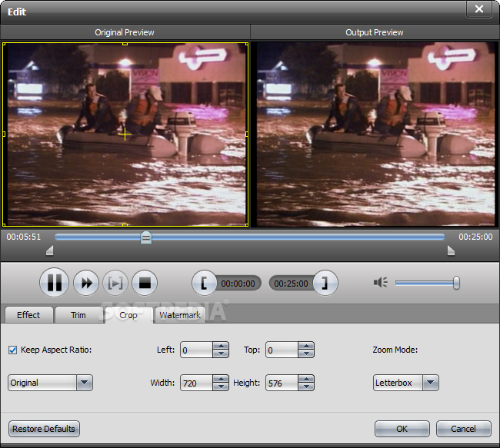Screen dimensions: 500x448
Task: Decrease the Width value
Action: (221, 387)
